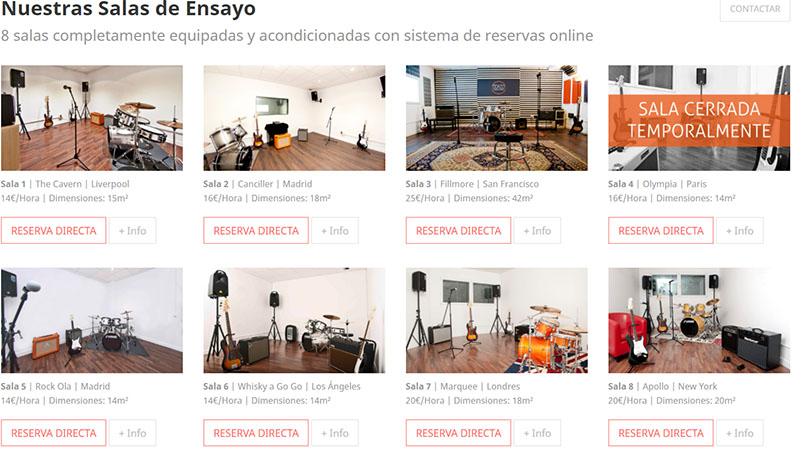The height and width of the screenshot is (463, 800).
Task: Open + Info for Sala 4 Olympia
Action: 740,231
